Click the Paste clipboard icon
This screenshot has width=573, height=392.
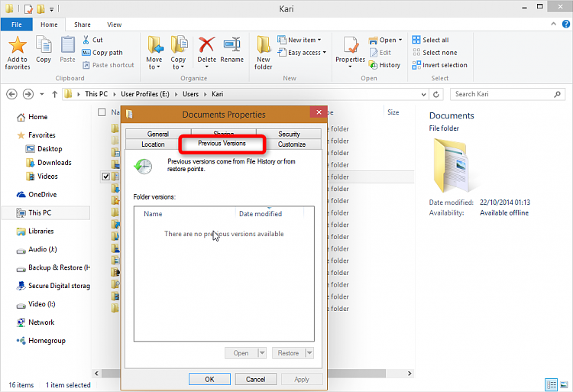pos(67,45)
